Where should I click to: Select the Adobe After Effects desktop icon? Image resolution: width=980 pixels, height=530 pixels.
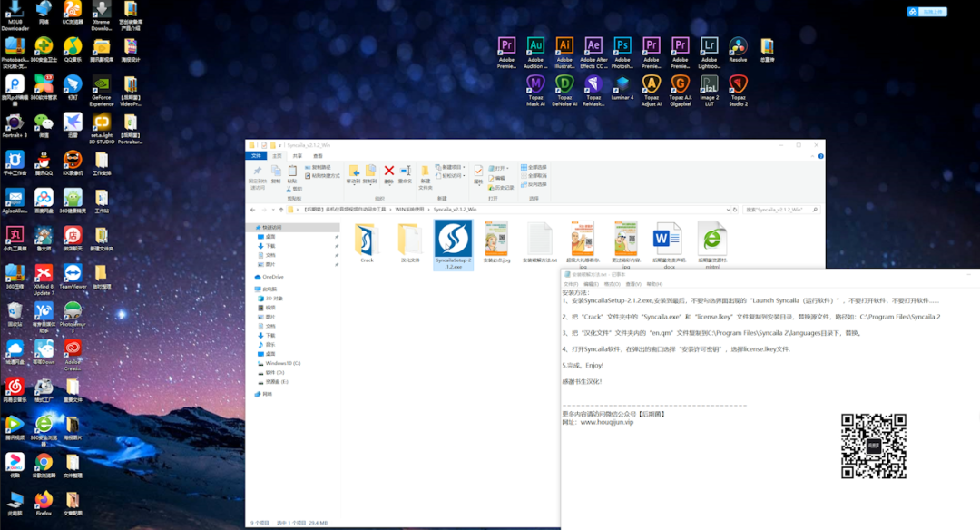(x=593, y=54)
